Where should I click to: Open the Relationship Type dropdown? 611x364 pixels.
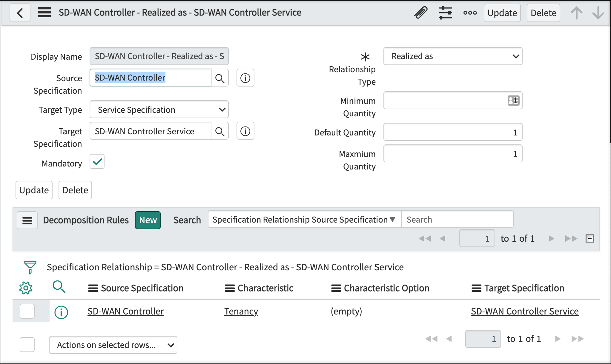pyautogui.click(x=453, y=56)
